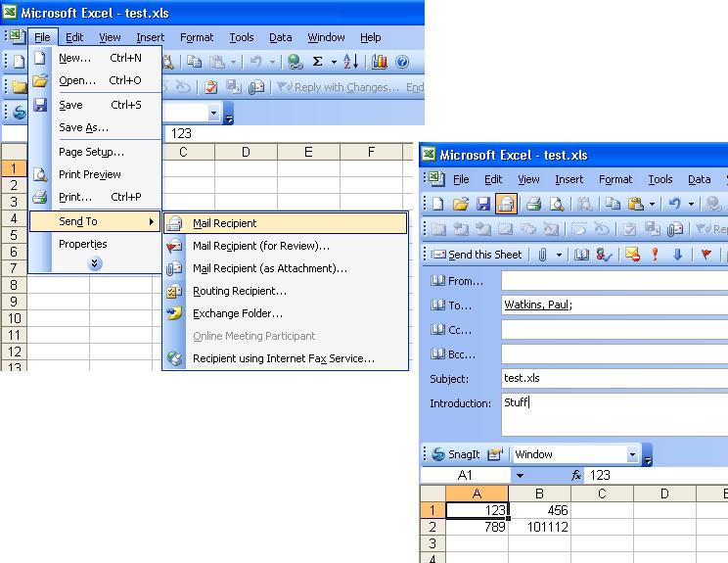Toggle low importance blue down arrow
Viewport: 728px width, 563px height.
677,255
